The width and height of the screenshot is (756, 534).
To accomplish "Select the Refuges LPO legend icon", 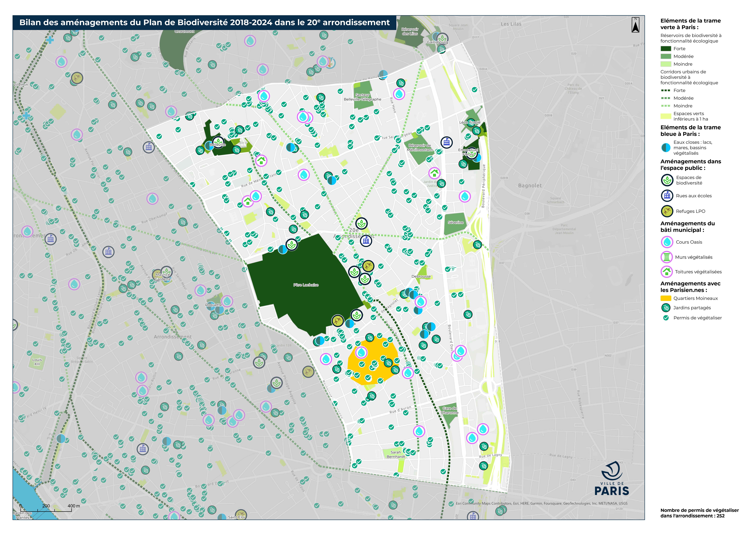I will [x=667, y=211].
